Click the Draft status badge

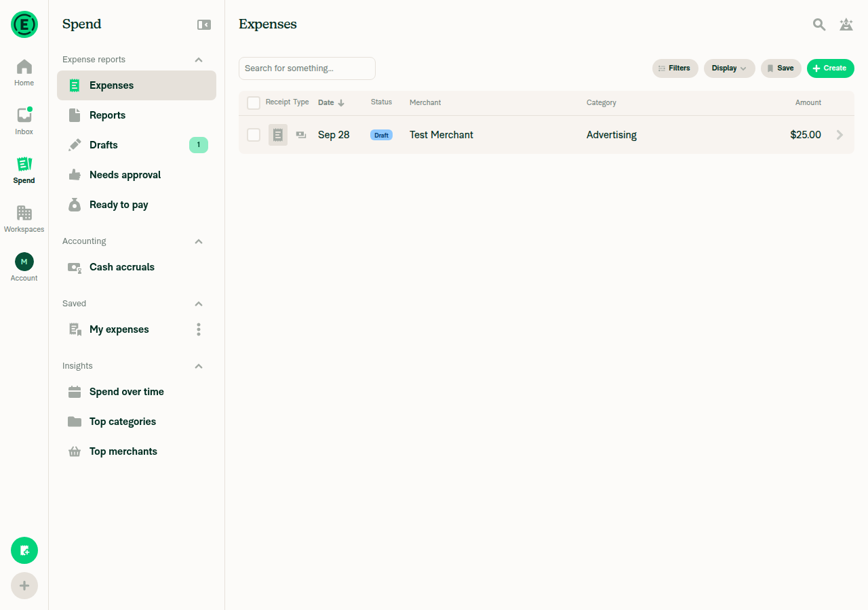click(381, 135)
